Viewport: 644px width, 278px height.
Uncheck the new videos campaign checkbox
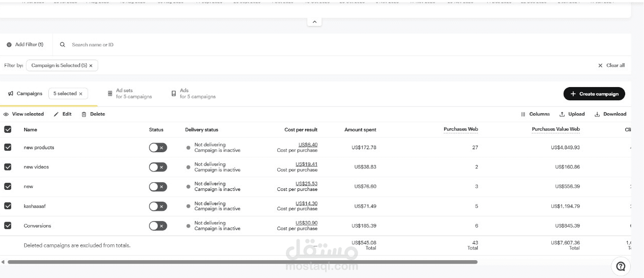coord(8,167)
